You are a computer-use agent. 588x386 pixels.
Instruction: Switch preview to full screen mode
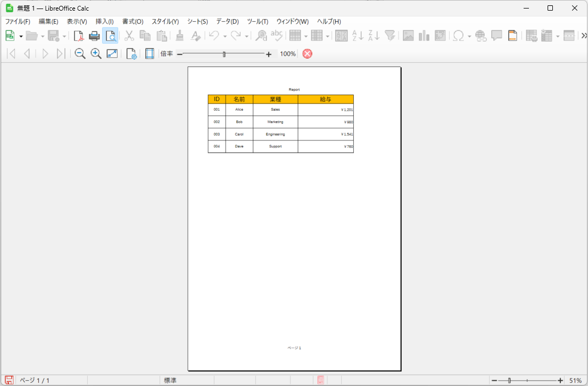[112, 54]
